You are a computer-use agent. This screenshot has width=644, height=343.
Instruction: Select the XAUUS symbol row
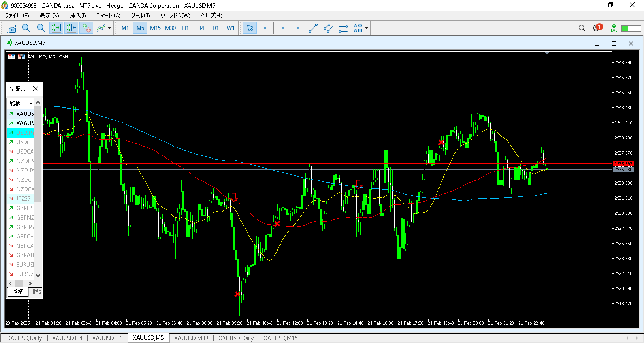pos(21,114)
